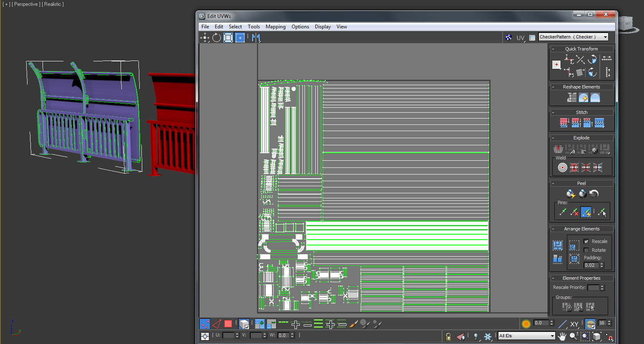The height and width of the screenshot is (344, 644).
Task: Click the Relax Until Flat icon
Action: coord(584,98)
